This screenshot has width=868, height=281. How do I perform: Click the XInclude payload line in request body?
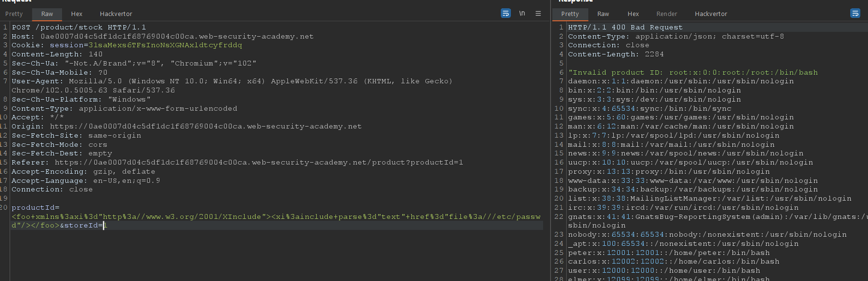[x=276, y=216]
